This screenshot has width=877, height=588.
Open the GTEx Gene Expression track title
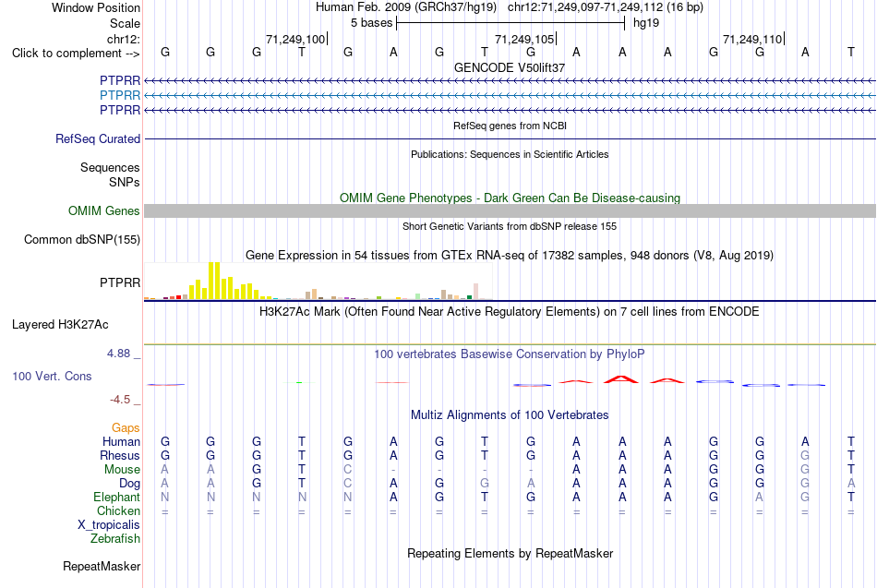510,255
